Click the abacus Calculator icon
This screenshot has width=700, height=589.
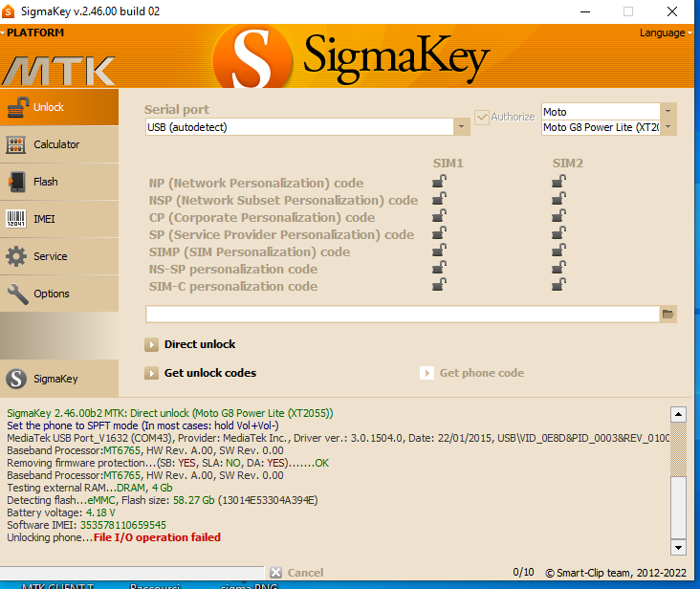tap(16, 145)
